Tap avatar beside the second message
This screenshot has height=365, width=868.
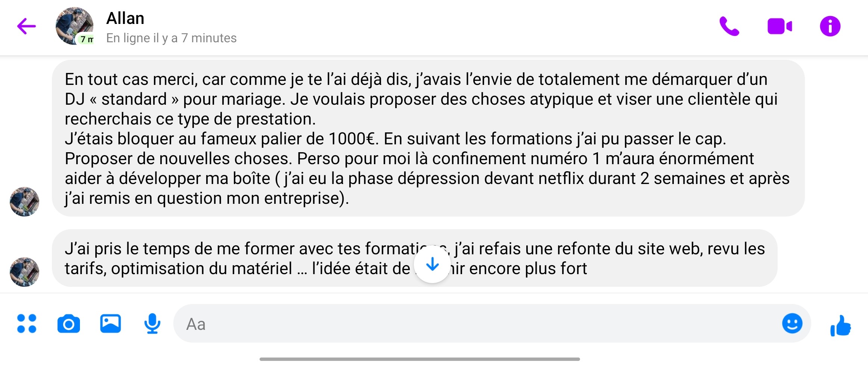pos(24,272)
